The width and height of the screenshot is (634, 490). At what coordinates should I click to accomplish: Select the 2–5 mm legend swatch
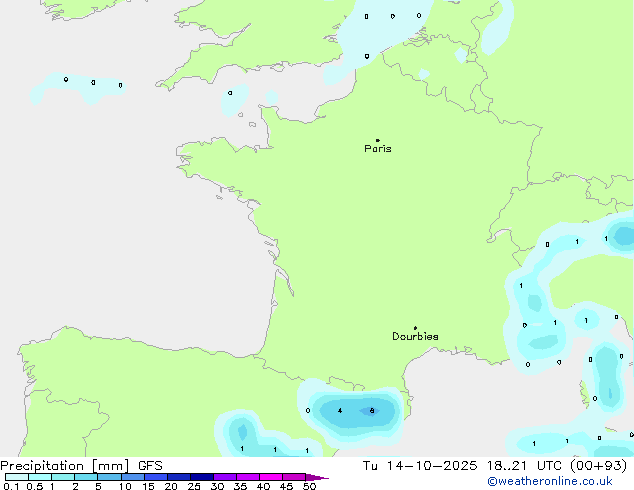pos(86,477)
